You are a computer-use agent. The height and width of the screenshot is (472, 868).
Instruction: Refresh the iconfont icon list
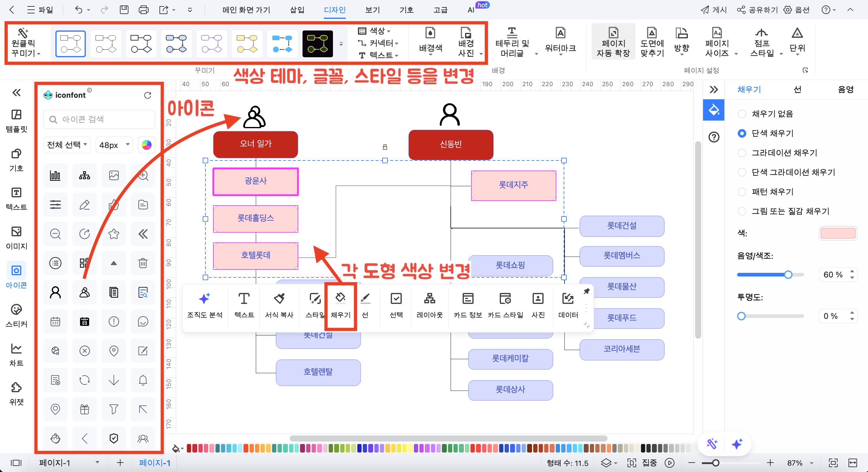pos(148,95)
